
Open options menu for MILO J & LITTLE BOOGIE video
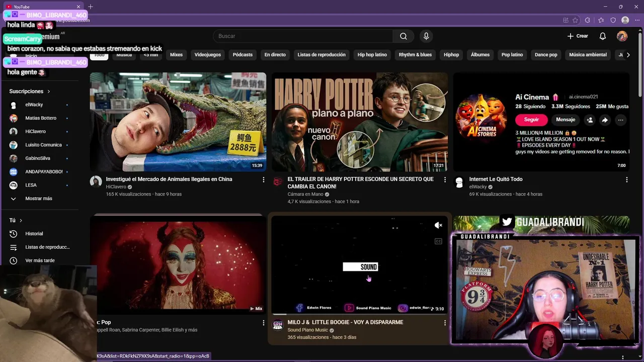point(445,323)
